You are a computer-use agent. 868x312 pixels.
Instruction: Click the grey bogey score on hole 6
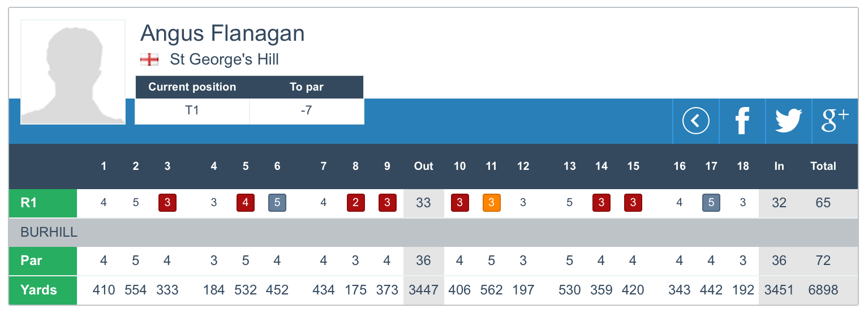[277, 203]
